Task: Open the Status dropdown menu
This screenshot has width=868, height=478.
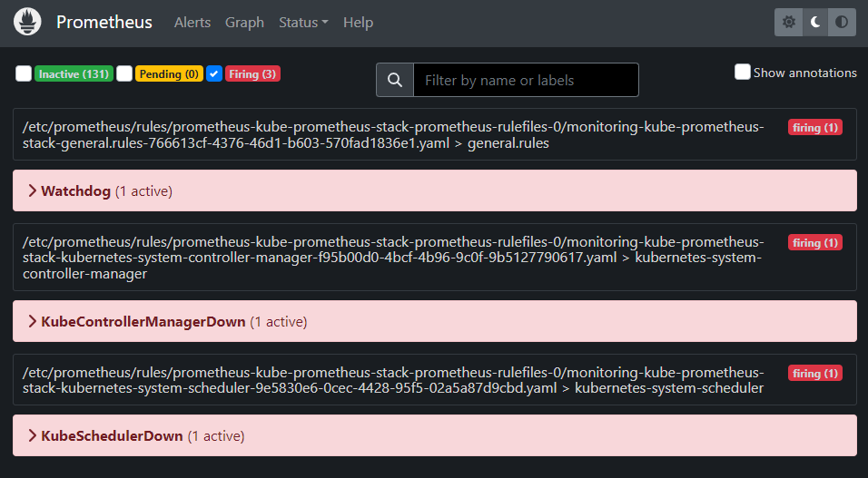Action: click(x=303, y=22)
